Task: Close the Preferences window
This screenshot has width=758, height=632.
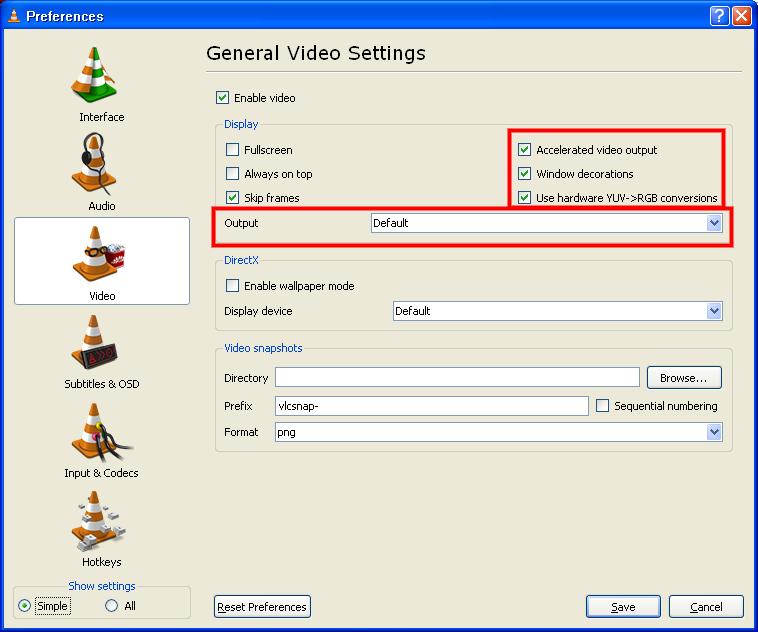Action: click(742, 16)
